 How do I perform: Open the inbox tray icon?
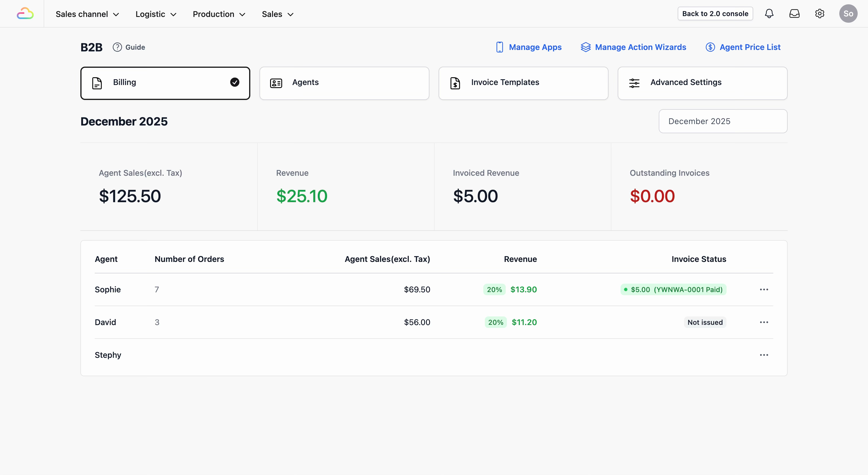pyautogui.click(x=794, y=14)
